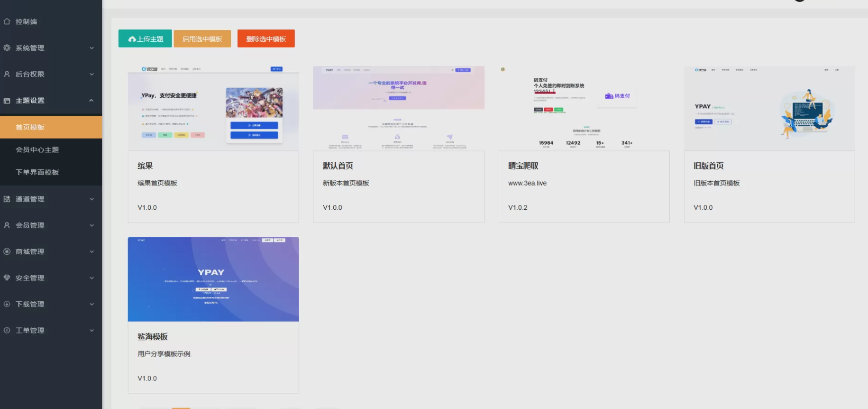Screen dimensions: 868x409
Task: Select the 缤果 template thumbnail
Action: (x=213, y=108)
